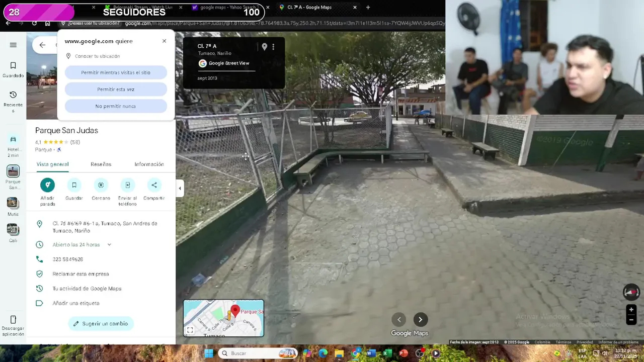
Task: Click the Compartir share icon
Action: coord(154,185)
